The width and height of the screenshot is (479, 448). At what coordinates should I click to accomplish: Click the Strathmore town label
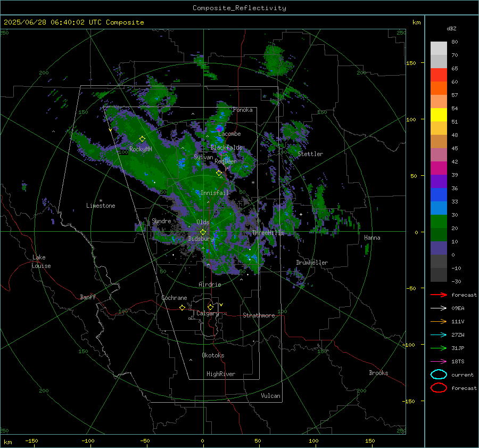259,315
